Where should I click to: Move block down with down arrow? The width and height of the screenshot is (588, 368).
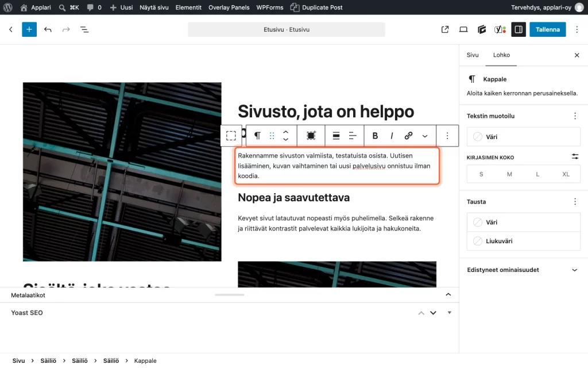coord(286,139)
